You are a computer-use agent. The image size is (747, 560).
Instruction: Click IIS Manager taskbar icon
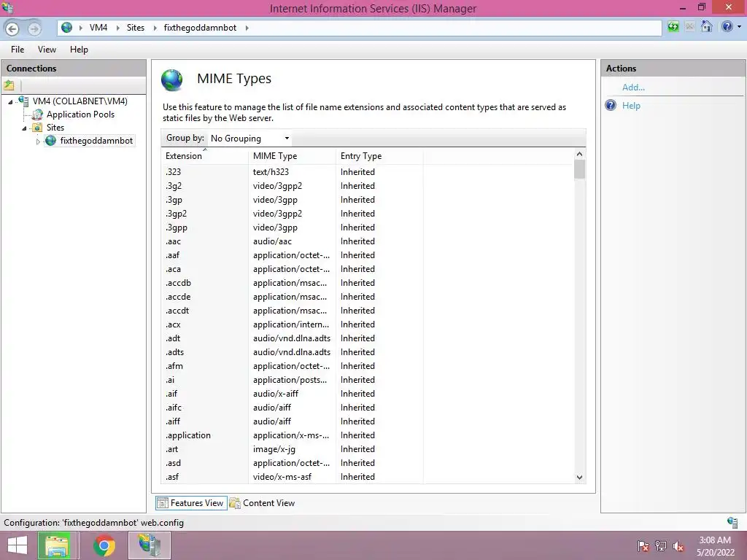pos(149,545)
